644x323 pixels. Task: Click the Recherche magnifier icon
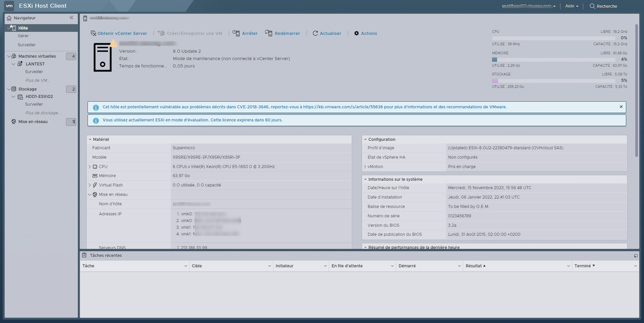[x=592, y=6]
